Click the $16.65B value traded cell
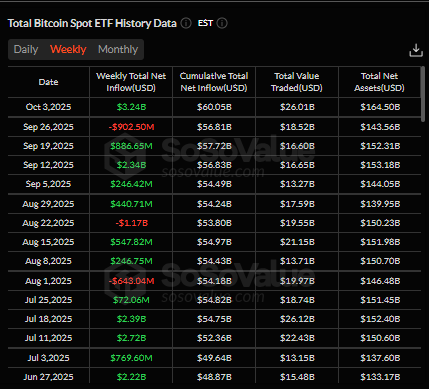429x389 pixels. coord(297,165)
